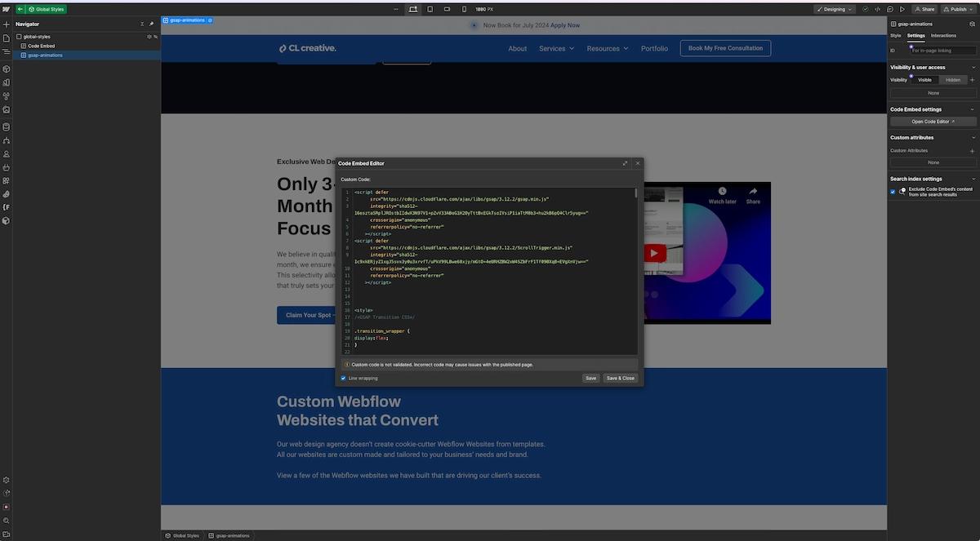Select the Settings tab
The image size is (980, 541).
916,36
